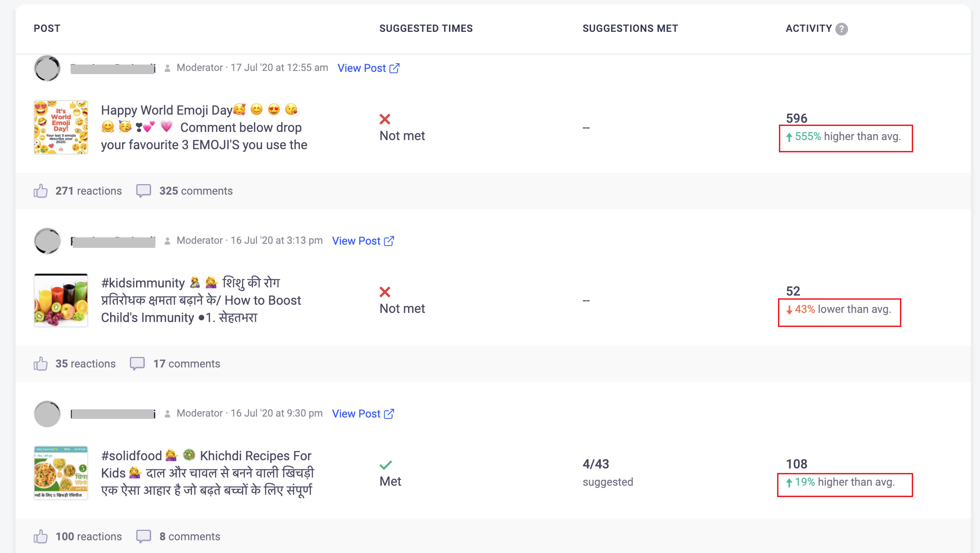Click the Suggested Times column header
The height and width of the screenshot is (553, 980).
click(426, 29)
